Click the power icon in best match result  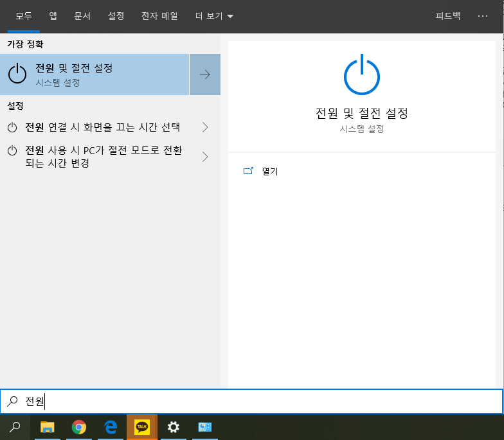tap(17, 74)
